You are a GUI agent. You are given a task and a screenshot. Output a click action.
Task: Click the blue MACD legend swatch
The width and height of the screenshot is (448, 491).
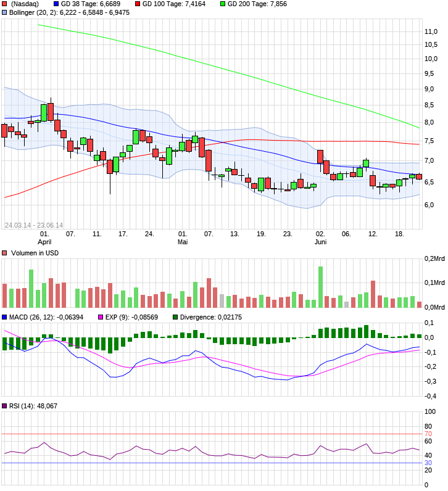[x=4, y=317]
